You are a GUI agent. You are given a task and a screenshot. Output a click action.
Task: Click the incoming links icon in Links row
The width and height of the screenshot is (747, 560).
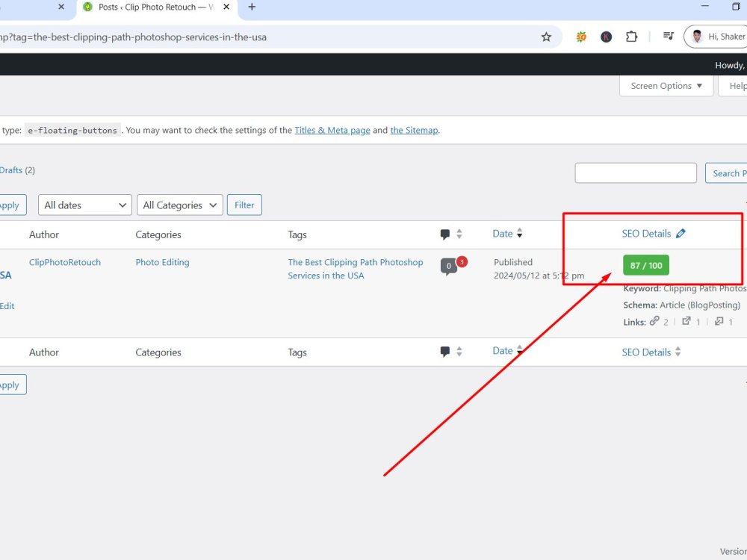[719, 320]
